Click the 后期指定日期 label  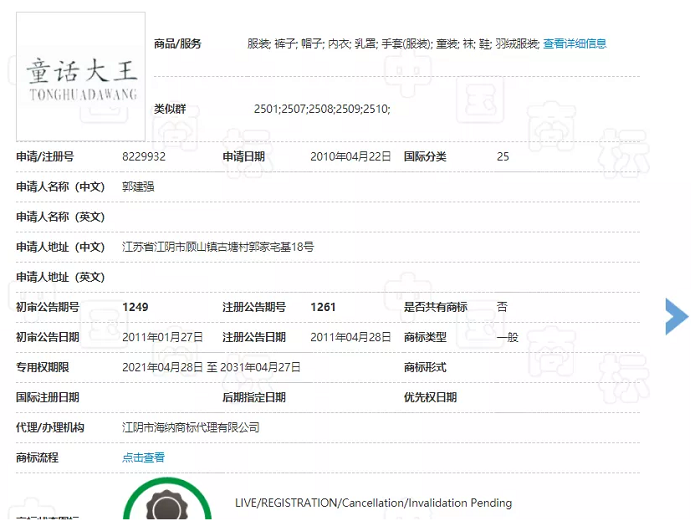(254, 397)
